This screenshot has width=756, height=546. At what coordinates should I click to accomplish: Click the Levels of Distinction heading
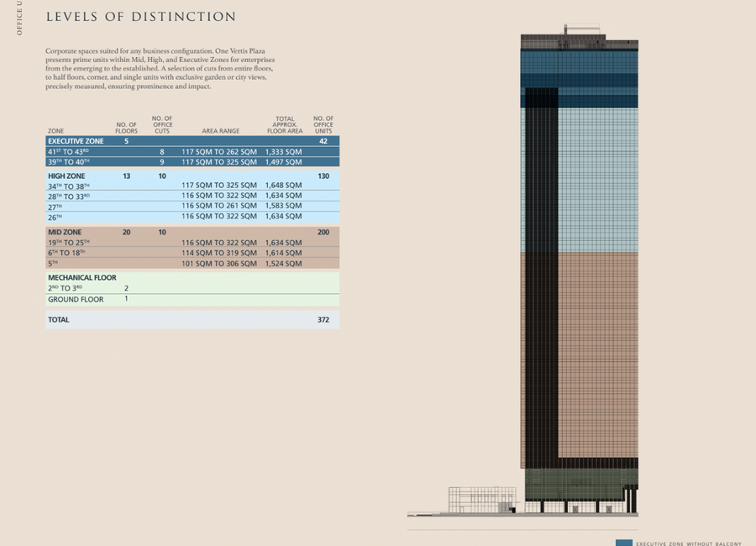141,17
